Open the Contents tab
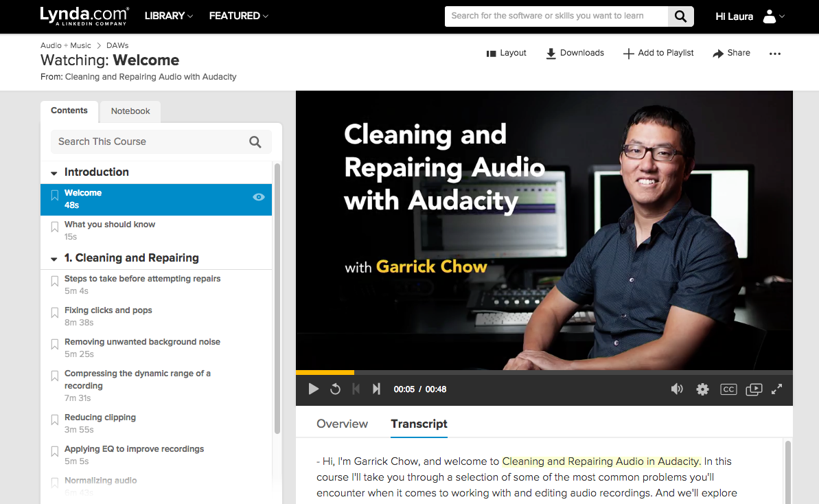 pyautogui.click(x=69, y=111)
